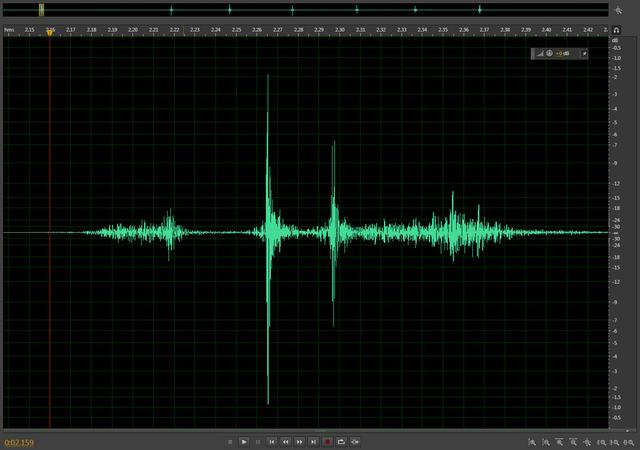Start playback with the Play button
The height and width of the screenshot is (450, 640).
click(244, 442)
